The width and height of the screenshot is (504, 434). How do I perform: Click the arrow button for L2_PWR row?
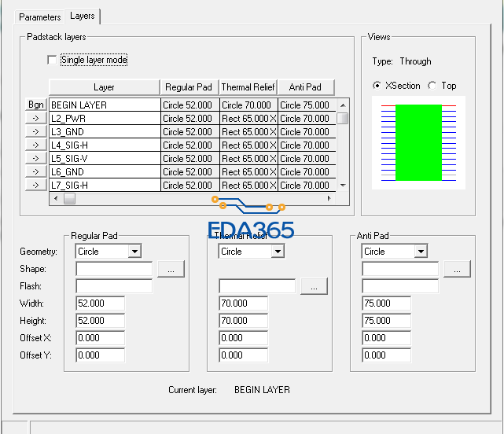(36, 118)
